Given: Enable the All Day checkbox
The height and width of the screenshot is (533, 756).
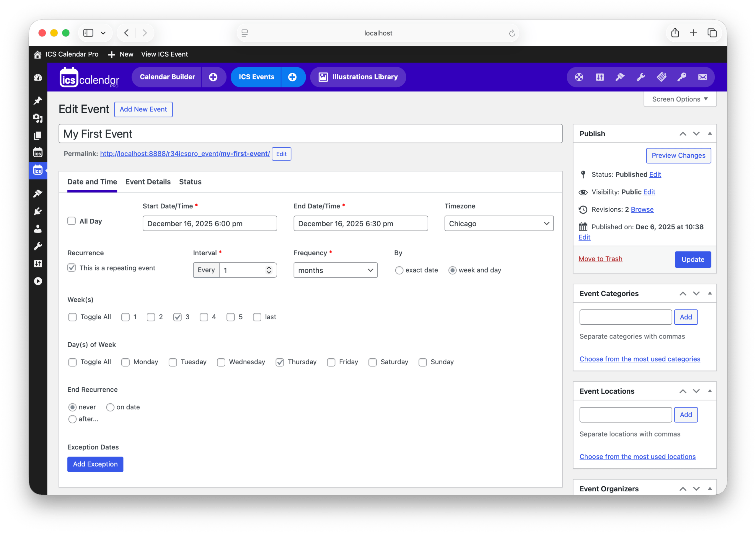Looking at the screenshot, I should [71, 221].
